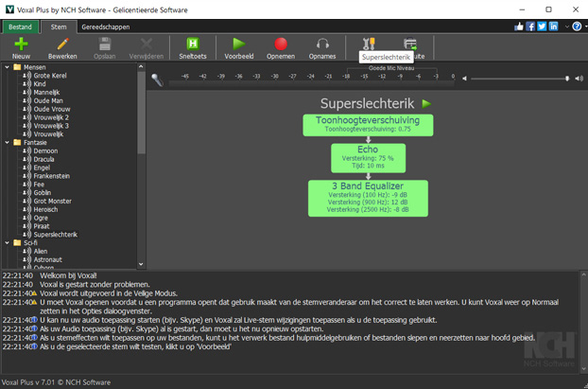Click the microphone level meter bar
Viewport: 588px width, 389px height.
(x=311, y=83)
